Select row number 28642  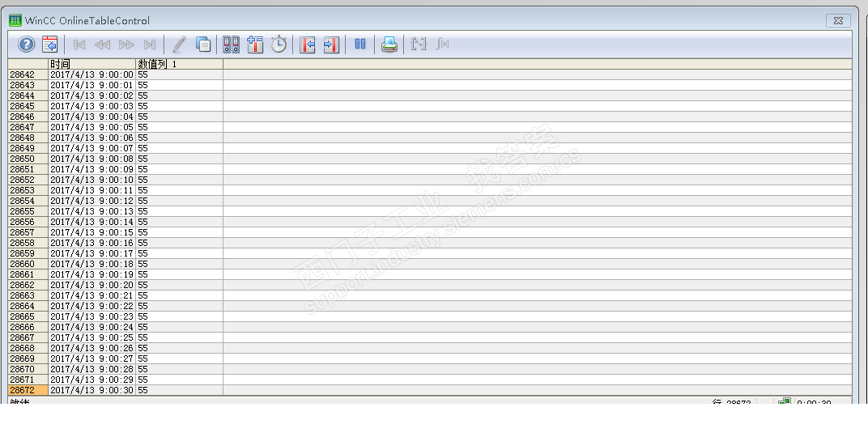pos(28,74)
